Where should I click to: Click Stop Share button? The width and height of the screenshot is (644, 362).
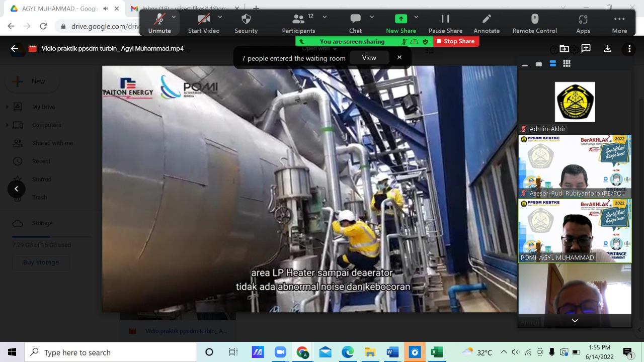455,41
